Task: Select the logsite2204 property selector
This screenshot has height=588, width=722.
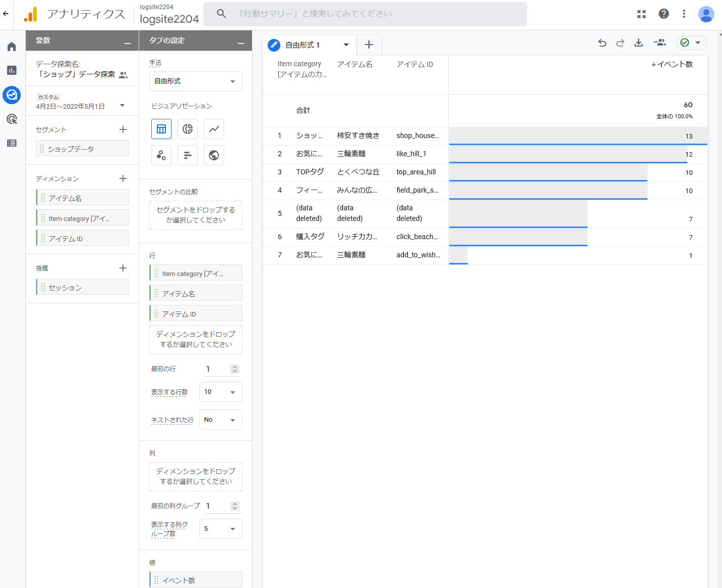Action: 169,14
